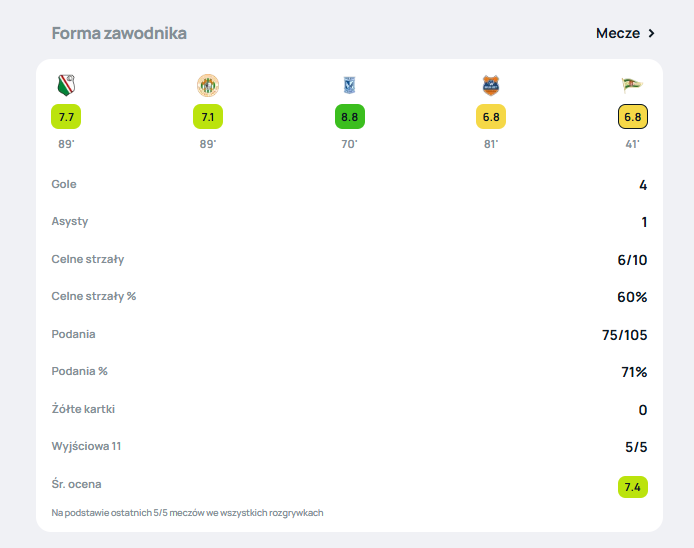Viewport: 694px width, 548px height.
Task: Select the outlined 6.8 rating badge
Action: tap(632, 117)
